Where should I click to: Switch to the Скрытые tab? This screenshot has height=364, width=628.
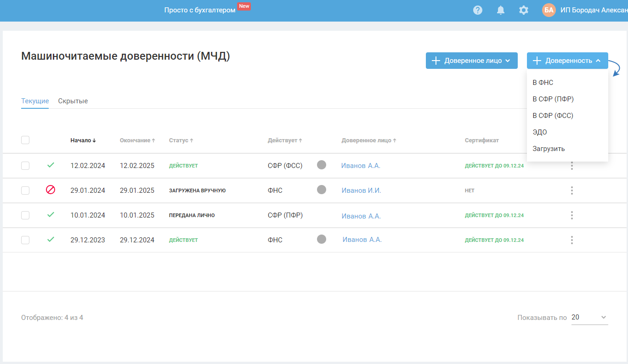tap(73, 101)
